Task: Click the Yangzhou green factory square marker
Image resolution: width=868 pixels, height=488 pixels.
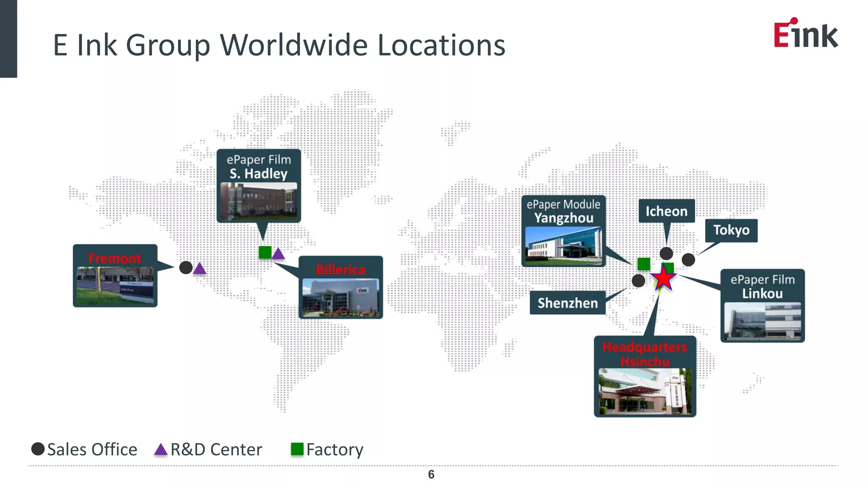Action: point(644,264)
